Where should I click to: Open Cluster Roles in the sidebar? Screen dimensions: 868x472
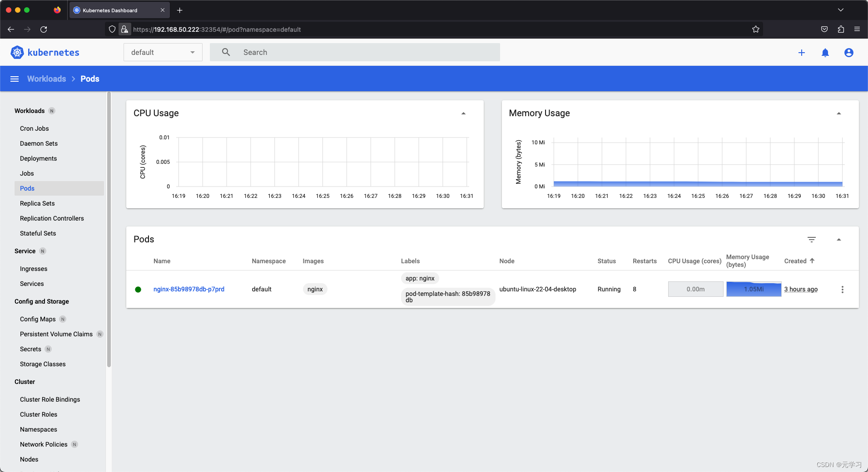click(x=39, y=414)
